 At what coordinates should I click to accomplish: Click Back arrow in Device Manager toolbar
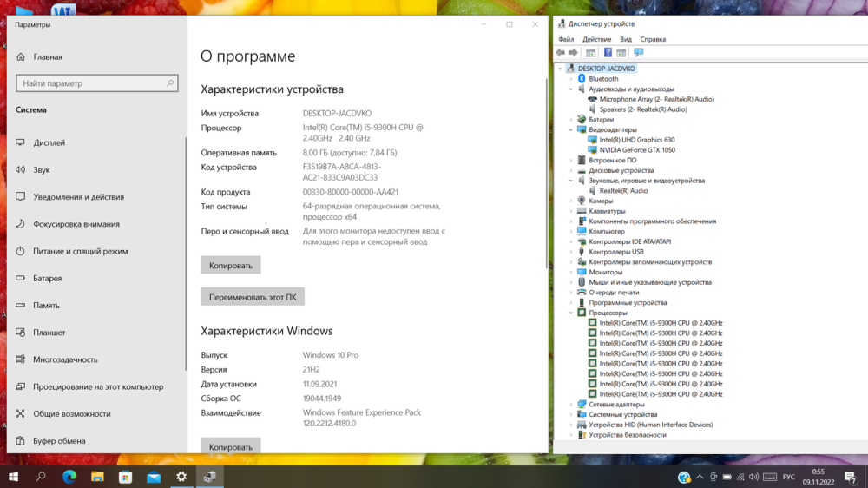560,53
